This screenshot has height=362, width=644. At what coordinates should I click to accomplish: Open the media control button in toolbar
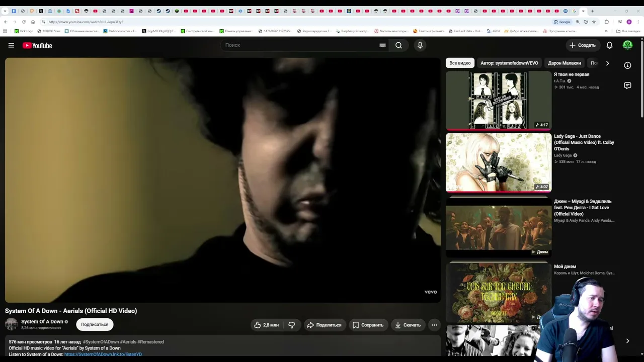(620, 22)
